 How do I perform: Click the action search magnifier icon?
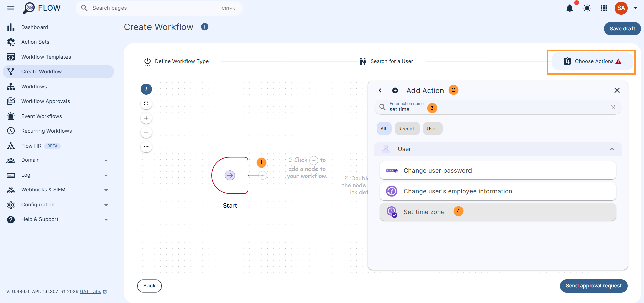click(x=382, y=107)
